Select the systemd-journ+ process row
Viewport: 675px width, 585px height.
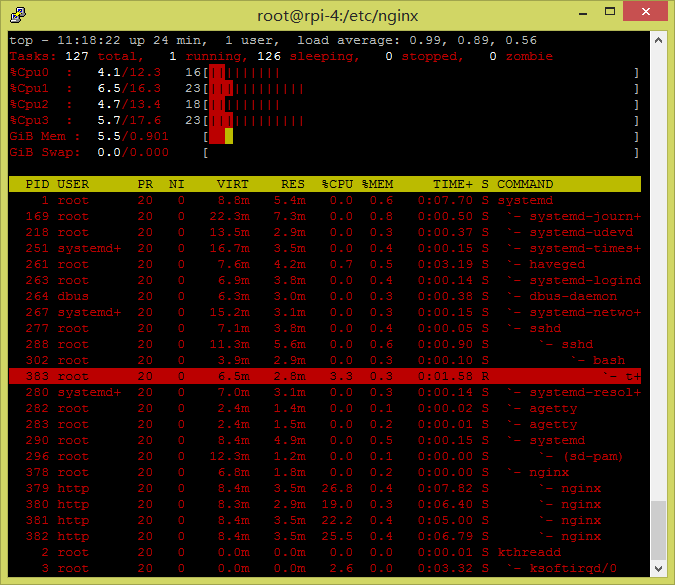pyautogui.click(x=325, y=216)
